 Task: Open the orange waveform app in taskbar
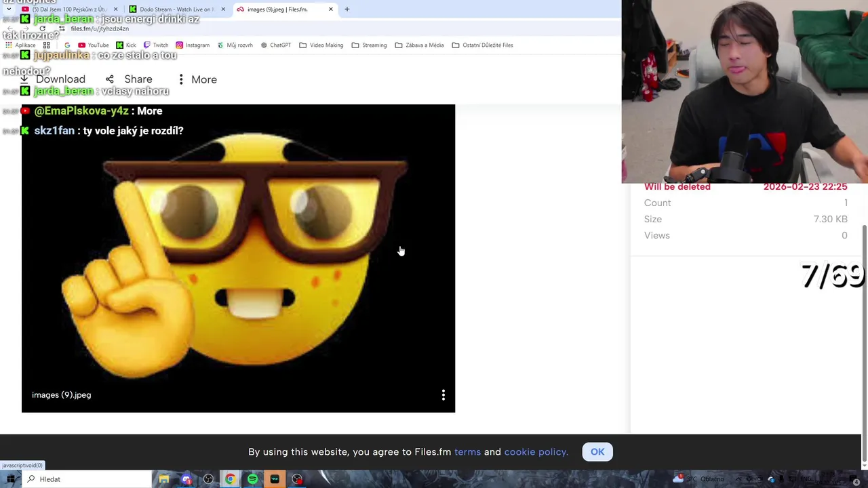[x=275, y=479]
